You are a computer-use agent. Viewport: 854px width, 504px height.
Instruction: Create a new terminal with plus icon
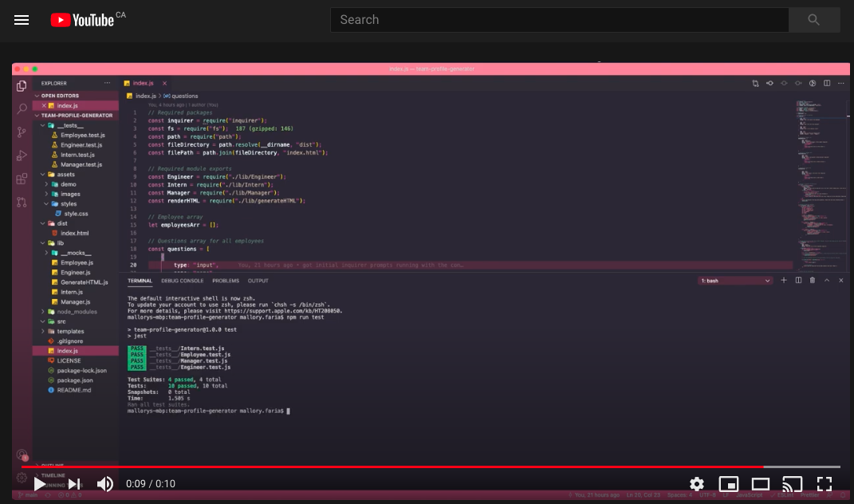pos(784,280)
